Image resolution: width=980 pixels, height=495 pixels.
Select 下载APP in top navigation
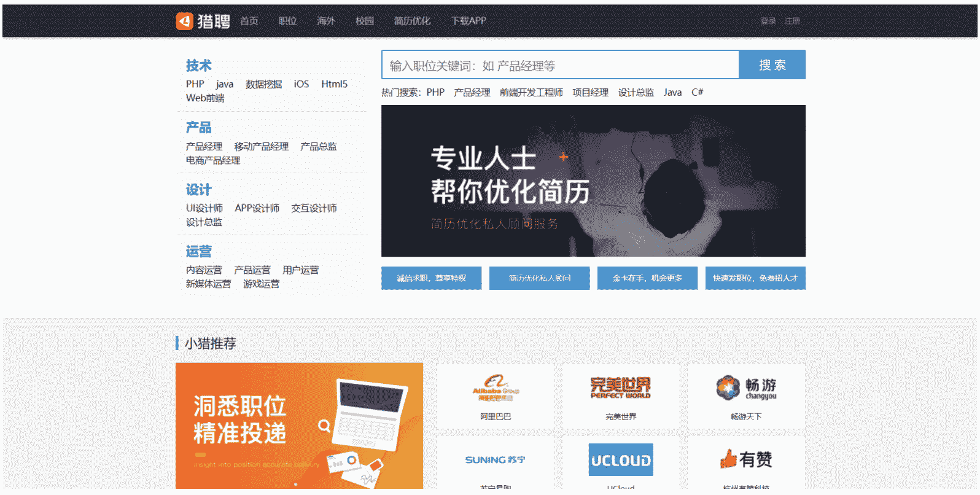click(469, 21)
